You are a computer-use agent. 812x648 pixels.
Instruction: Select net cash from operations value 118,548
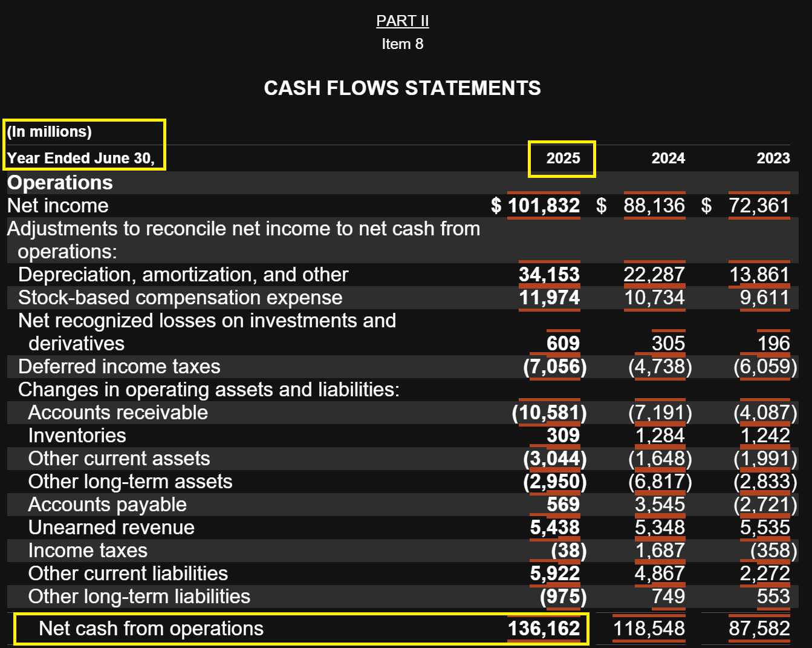pos(649,629)
